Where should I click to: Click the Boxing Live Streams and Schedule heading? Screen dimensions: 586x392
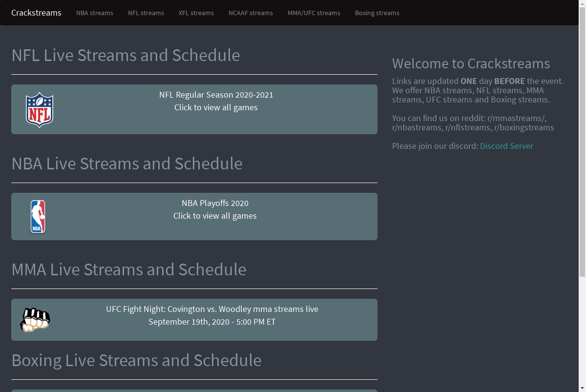pos(136,360)
